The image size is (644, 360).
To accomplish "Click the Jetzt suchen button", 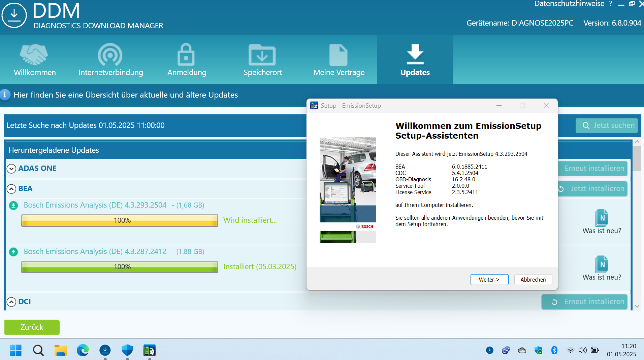I will (x=607, y=125).
